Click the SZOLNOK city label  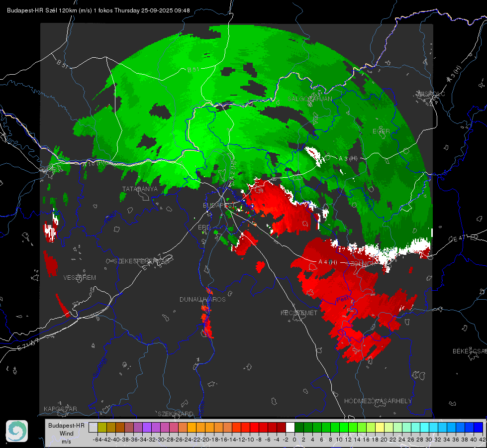pos(361,263)
